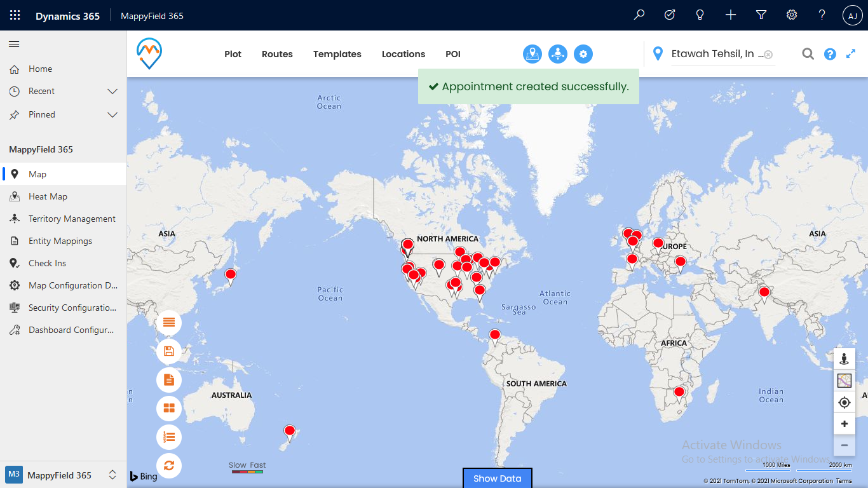Open Territory Management

64,219
